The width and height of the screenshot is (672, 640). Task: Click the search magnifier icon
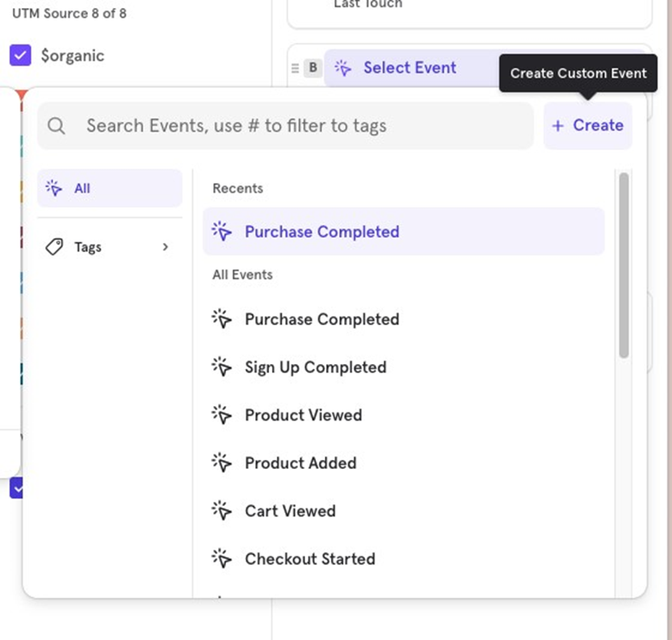(x=57, y=126)
